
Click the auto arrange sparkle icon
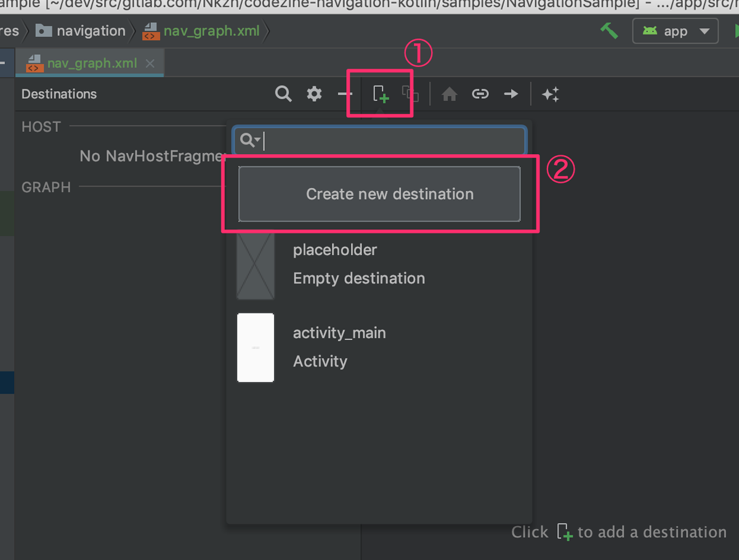pyautogui.click(x=551, y=94)
